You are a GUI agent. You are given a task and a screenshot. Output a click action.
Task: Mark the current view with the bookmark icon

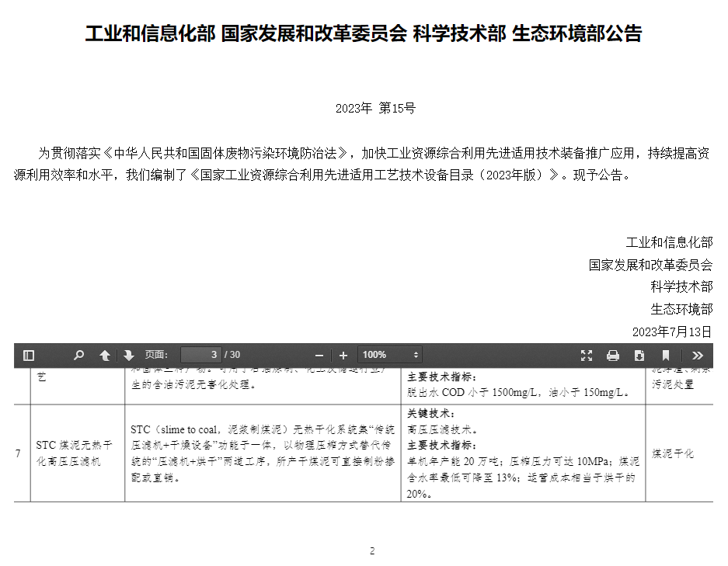click(666, 355)
